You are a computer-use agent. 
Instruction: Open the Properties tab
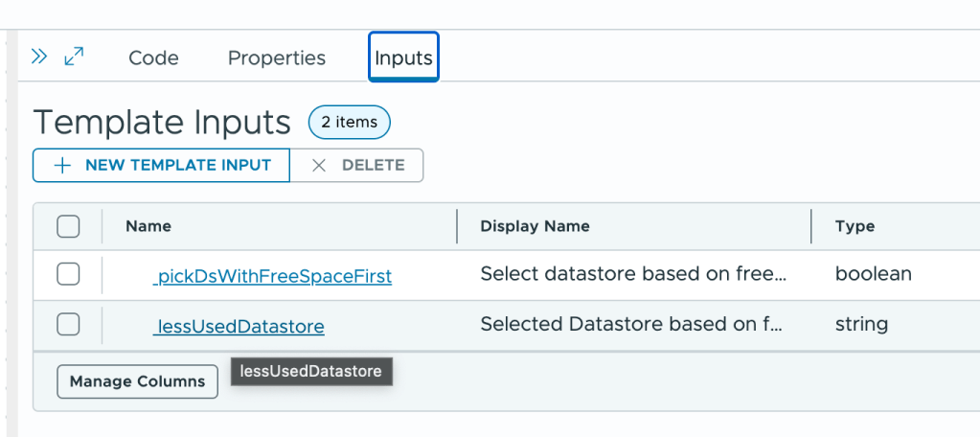[x=276, y=58]
